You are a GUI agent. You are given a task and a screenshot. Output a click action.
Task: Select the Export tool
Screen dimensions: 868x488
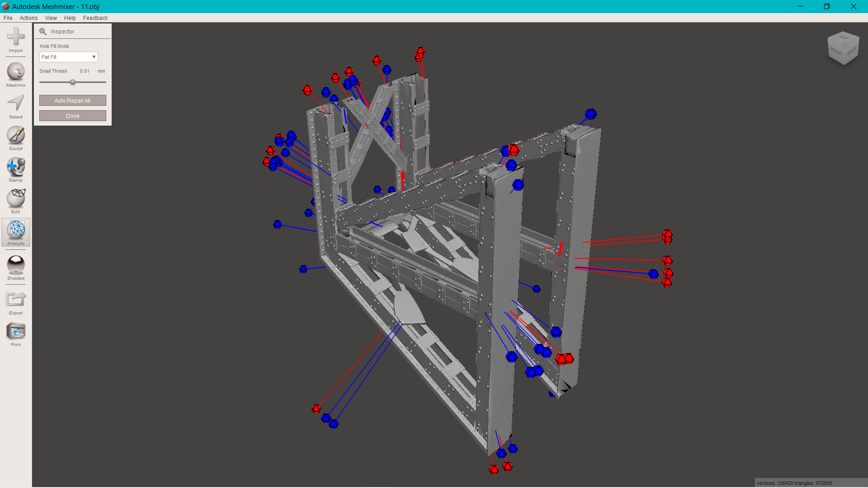pyautogui.click(x=15, y=300)
